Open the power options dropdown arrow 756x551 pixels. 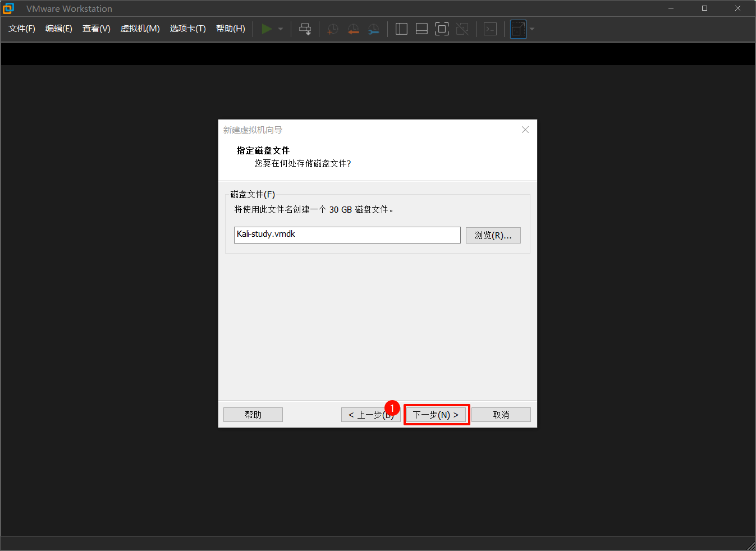pyautogui.click(x=280, y=29)
